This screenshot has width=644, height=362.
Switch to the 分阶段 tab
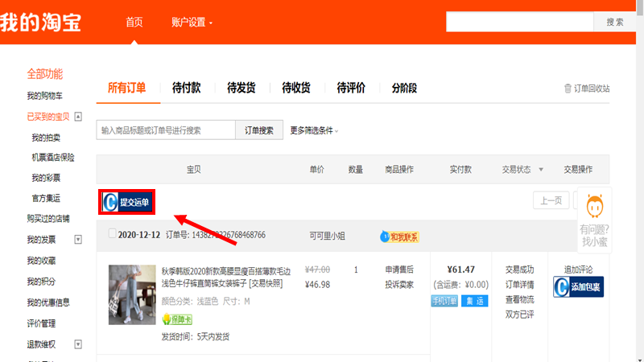[x=404, y=88]
